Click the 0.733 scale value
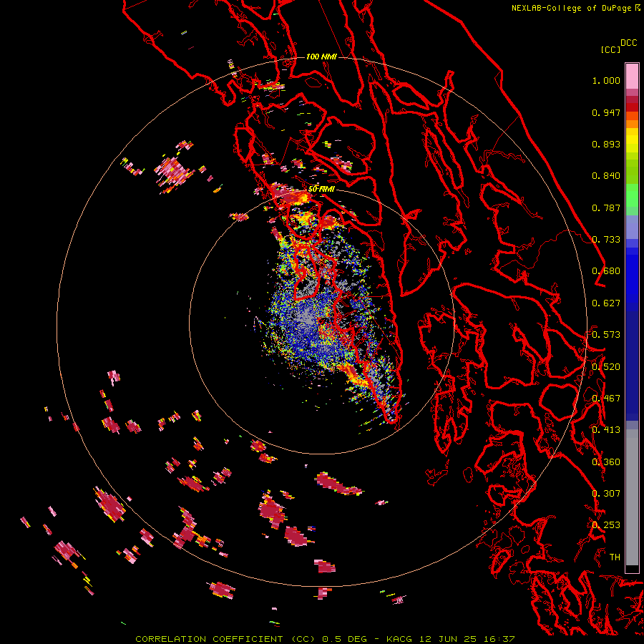Viewport: 644px width, 644px height. coord(606,240)
